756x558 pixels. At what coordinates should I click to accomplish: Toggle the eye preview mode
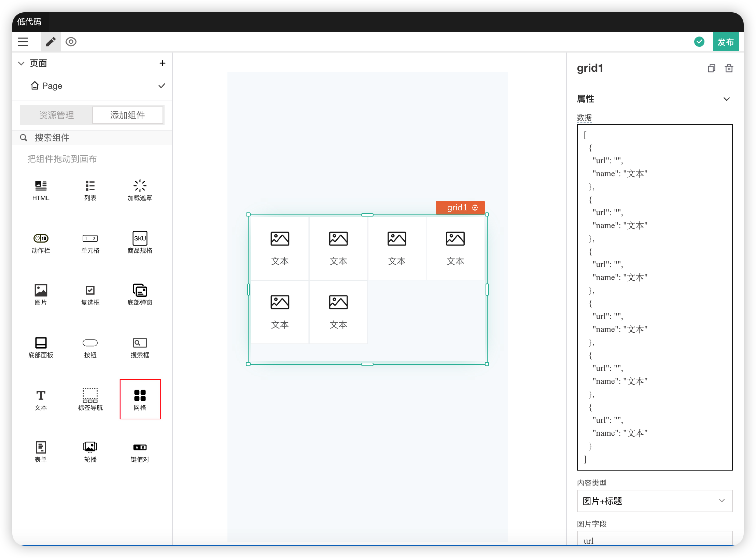tap(71, 42)
